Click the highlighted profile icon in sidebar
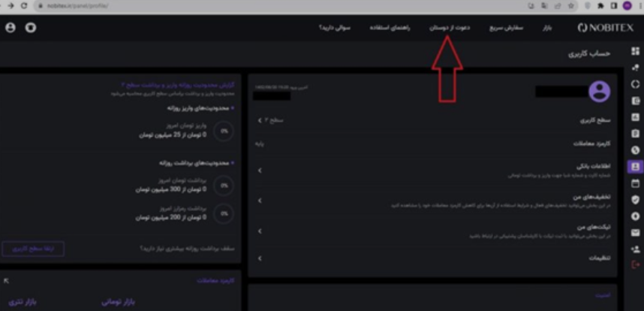The width and height of the screenshot is (644, 311). [x=636, y=166]
